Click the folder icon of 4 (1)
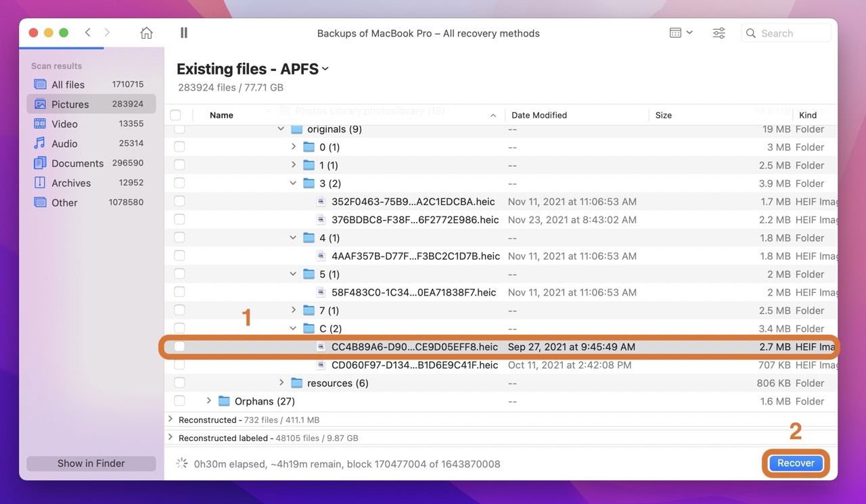This screenshot has height=504, width=866. pos(309,237)
